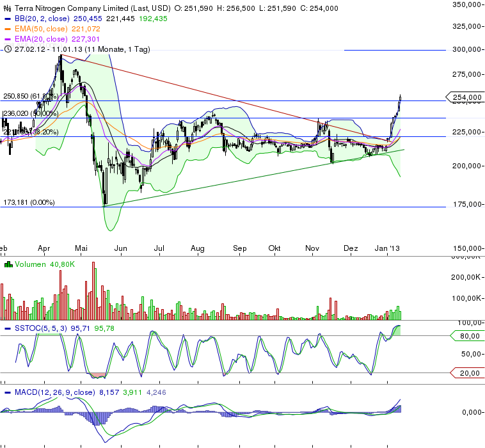The image size is (485, 448).
Task: Click the 20,00 stochastic oversold level tag
Action: (469, 372)
